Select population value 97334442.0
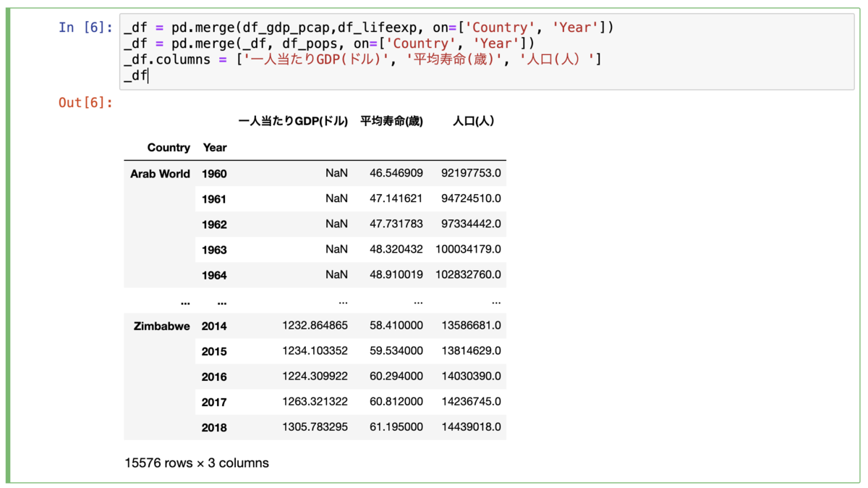The height and width of the screenshot is (488, 868). (x=471, y=224)
